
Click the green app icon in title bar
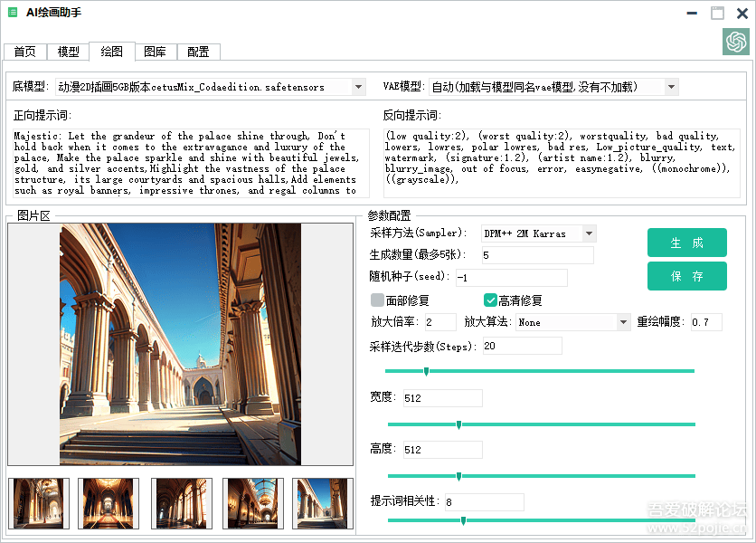click(13, 12)
